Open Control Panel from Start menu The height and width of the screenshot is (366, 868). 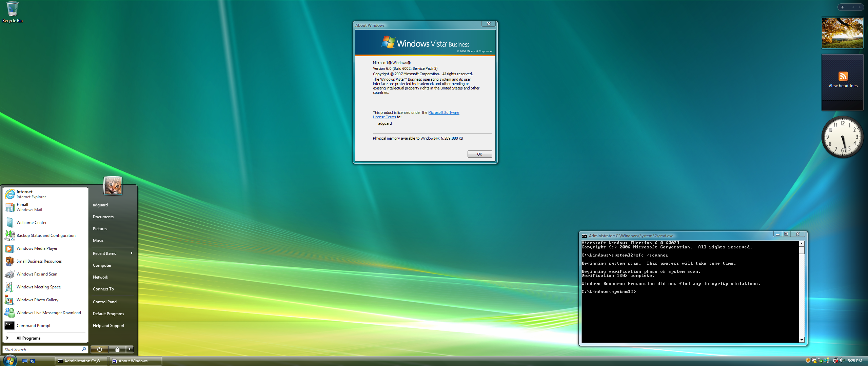(113, 302)
